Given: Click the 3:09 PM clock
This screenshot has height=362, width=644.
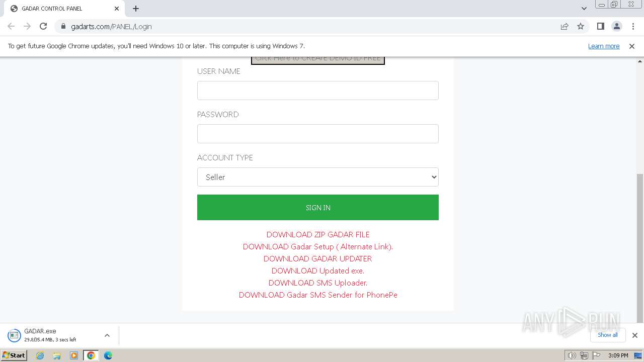Looking at the screenshot, I should pyautogui.click(x=618, y=355).
